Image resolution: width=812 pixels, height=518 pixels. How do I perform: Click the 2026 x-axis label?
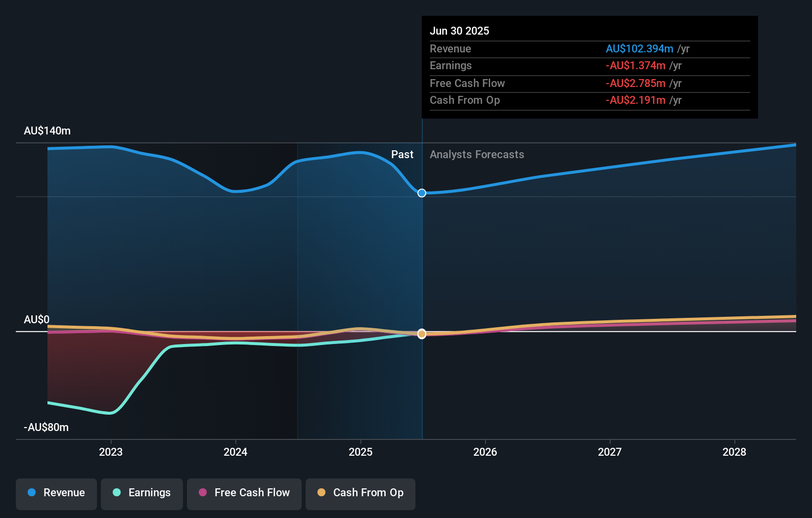pos(485,452)
